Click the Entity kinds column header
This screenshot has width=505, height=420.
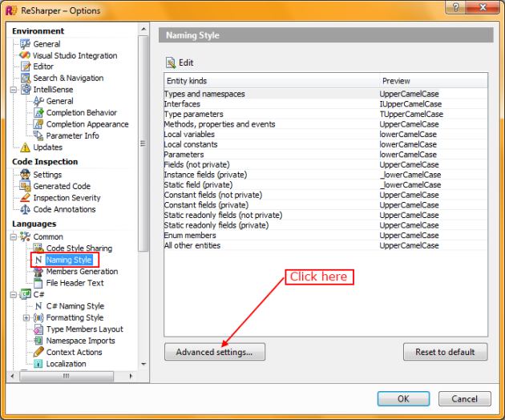coord(271,80)
